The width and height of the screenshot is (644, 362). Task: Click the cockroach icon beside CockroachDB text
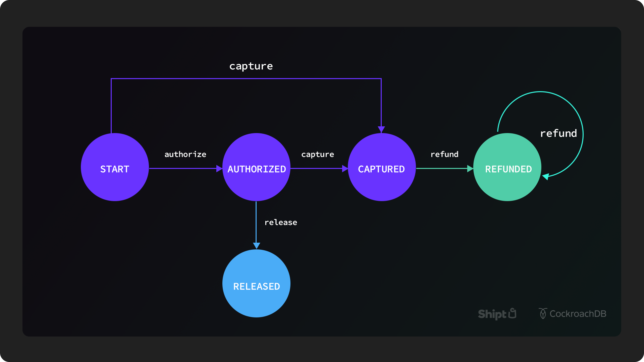(x=543, y=314)
